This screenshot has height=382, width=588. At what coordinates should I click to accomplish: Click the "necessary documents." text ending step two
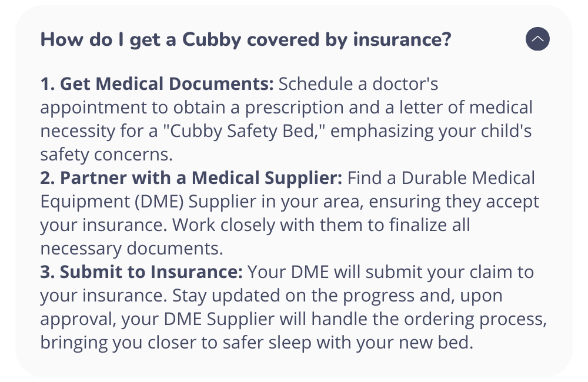pyautogui.click(x=132, y=249)
